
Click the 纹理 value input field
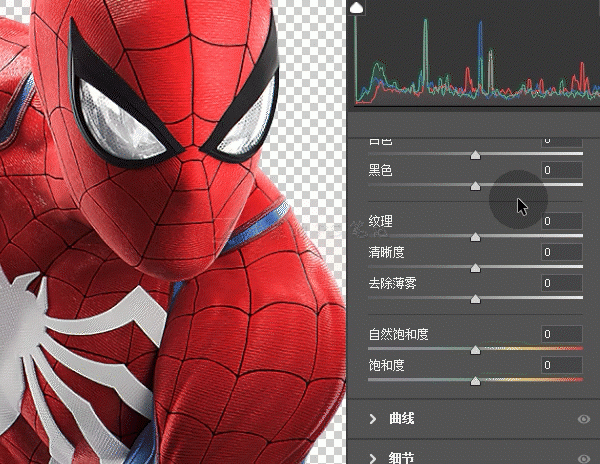[562, 221]
